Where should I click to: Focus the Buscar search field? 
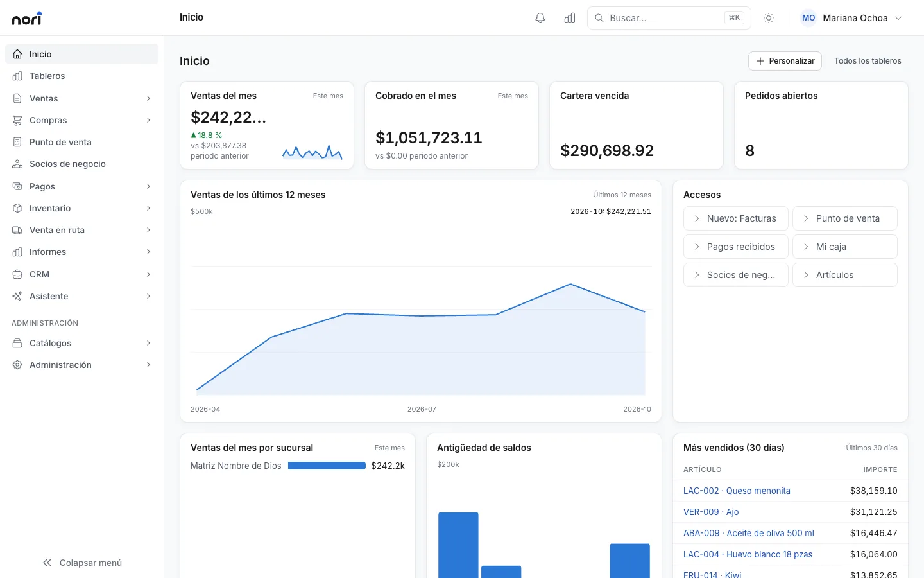coord(669,18)
